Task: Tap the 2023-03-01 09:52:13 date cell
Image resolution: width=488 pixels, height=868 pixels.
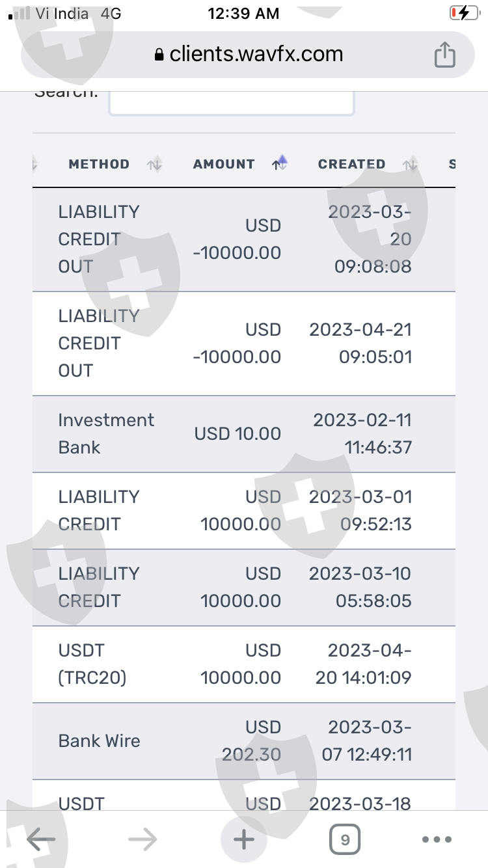Action: click(x=360, y=511)
